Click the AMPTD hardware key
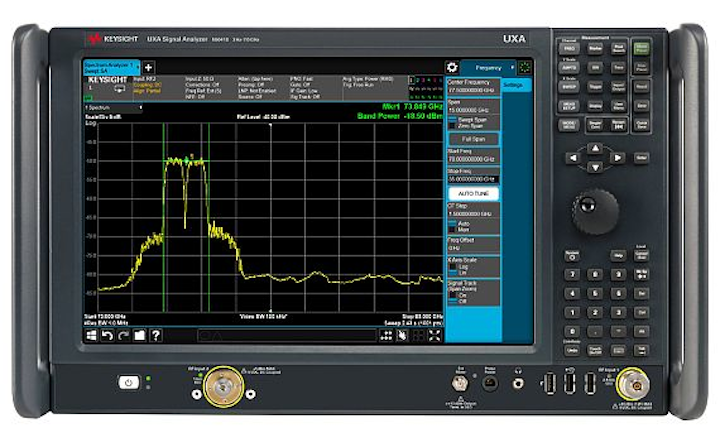This screenshot has width=720, height=442. pos(569,68)
